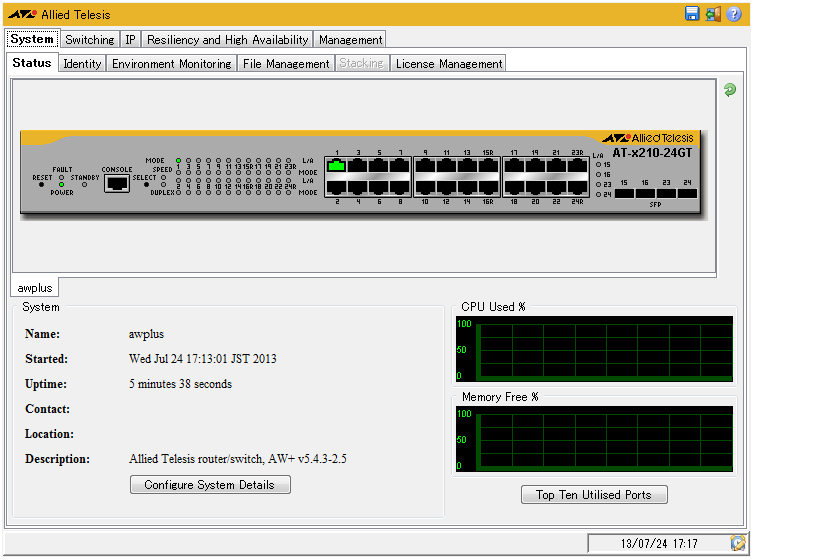The height and width of the screenshot is (560, 819).
Task: Select the Status sub-tab
Action: point(32,63)
